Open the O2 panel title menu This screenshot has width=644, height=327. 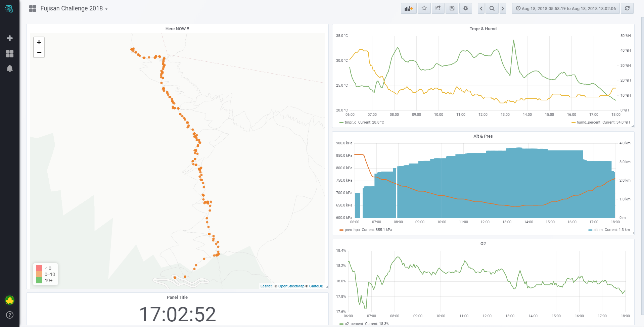(x=483, y=244)
